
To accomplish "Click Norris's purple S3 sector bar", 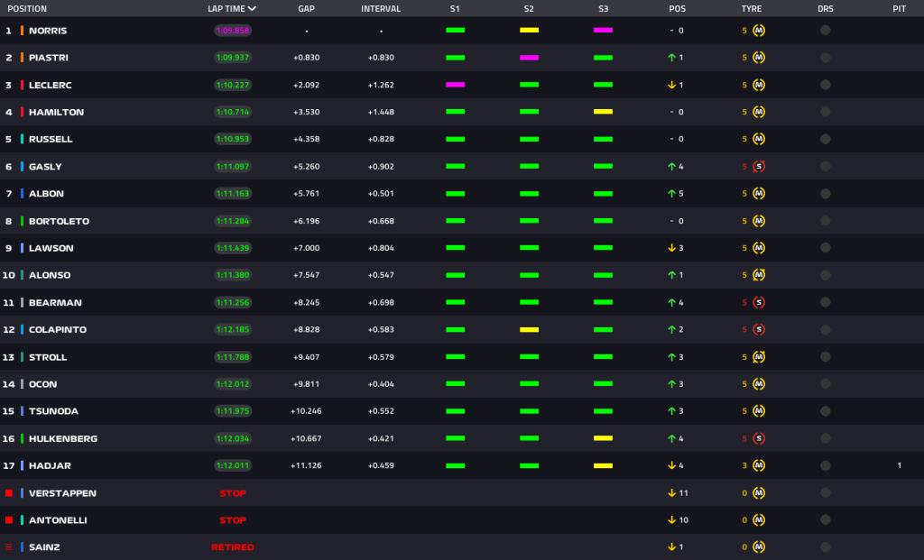I will click(x=603, y=30).
